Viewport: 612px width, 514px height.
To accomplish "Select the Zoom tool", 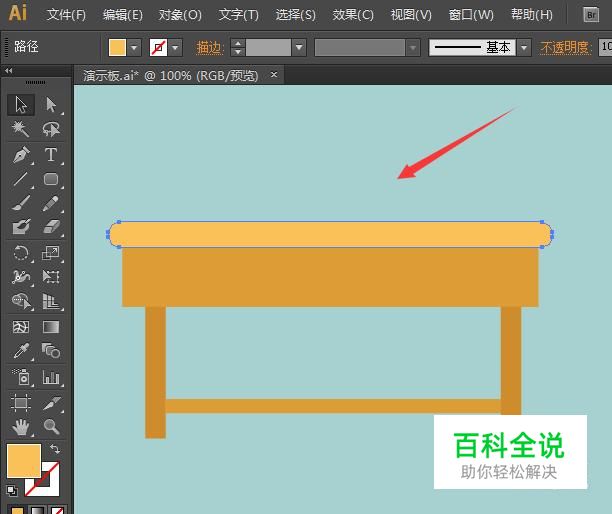I will [x=51, y=427].
